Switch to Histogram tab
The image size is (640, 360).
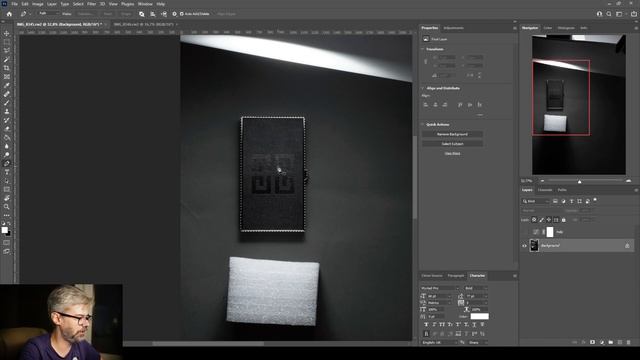pos(566,28)
